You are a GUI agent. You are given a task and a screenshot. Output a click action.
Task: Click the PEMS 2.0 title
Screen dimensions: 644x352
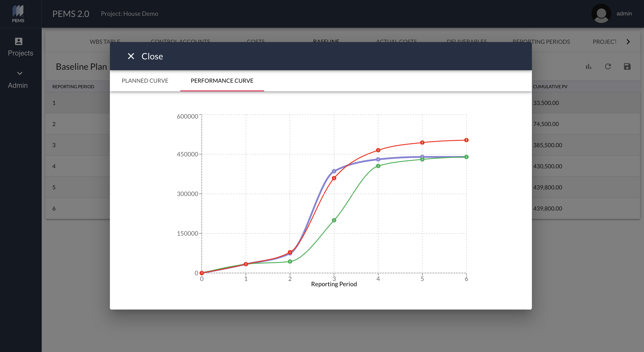(x=71, y=14)
